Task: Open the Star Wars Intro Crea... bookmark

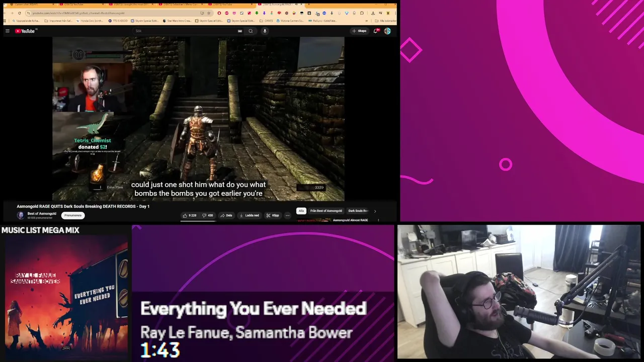Action: tap(176, 21)
